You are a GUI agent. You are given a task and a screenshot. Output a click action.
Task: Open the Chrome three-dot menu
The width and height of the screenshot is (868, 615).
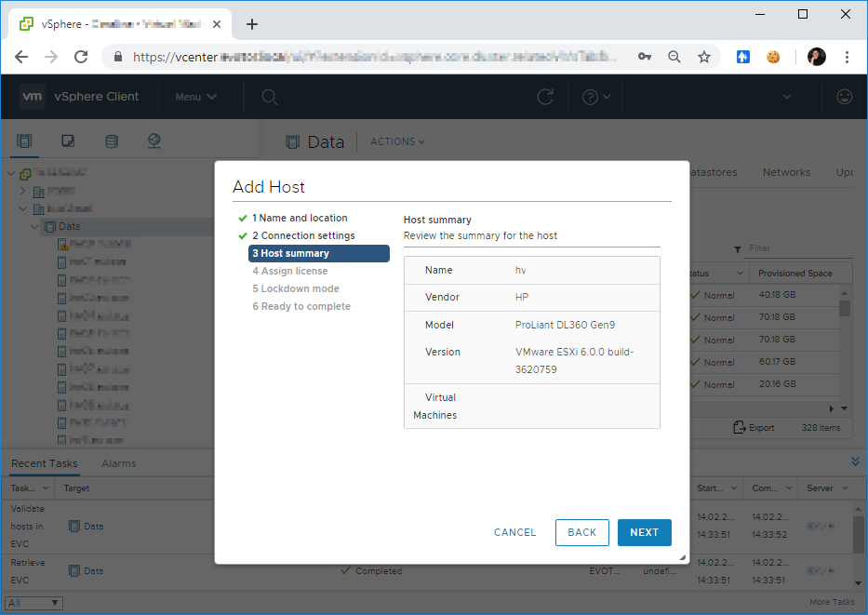click(x=847, y=57)
